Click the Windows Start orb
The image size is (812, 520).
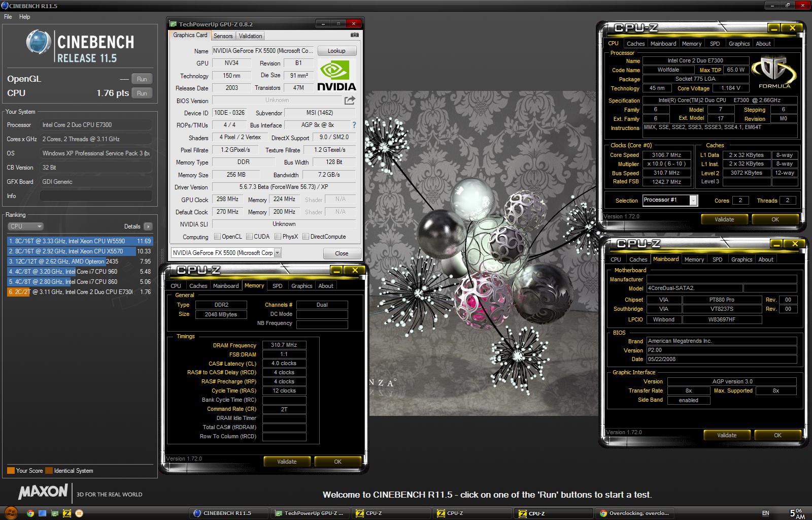coord(11,513)
